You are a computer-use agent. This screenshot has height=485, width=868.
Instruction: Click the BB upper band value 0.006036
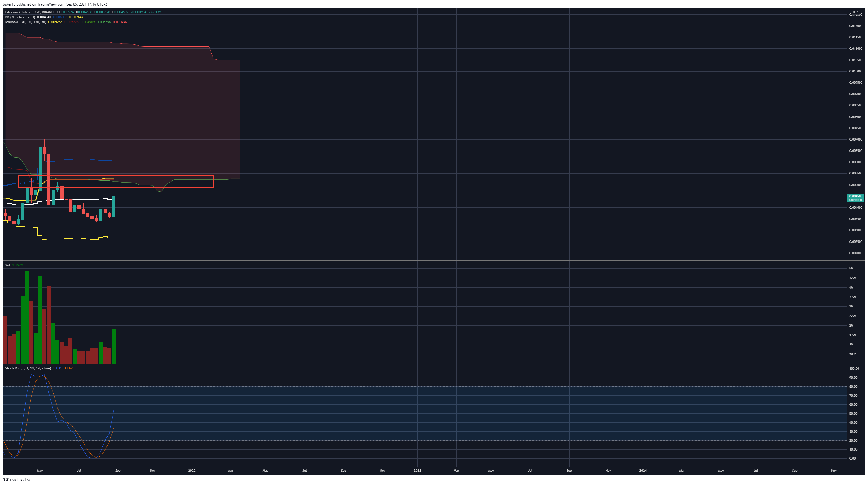60,17
